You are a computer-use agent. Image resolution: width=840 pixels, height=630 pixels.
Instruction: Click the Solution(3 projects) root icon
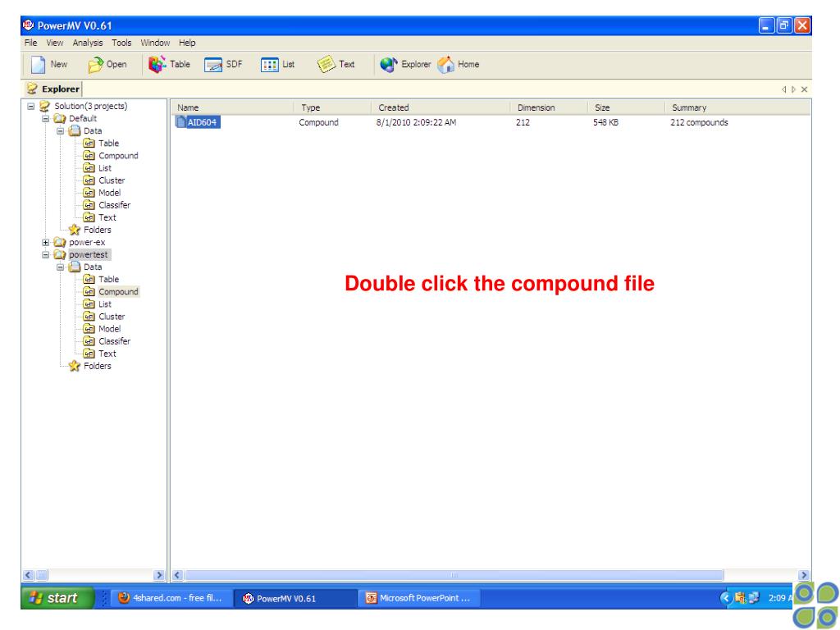pos(45,106)
